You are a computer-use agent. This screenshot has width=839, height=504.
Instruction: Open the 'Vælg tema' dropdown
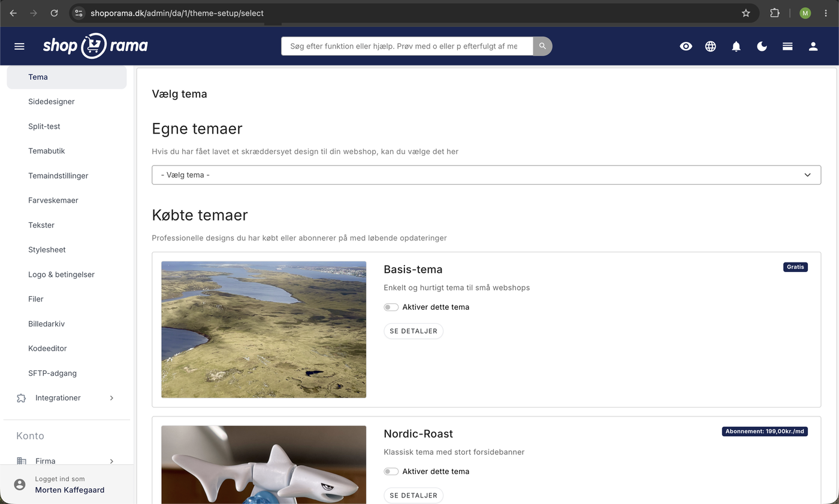(486, 175)
